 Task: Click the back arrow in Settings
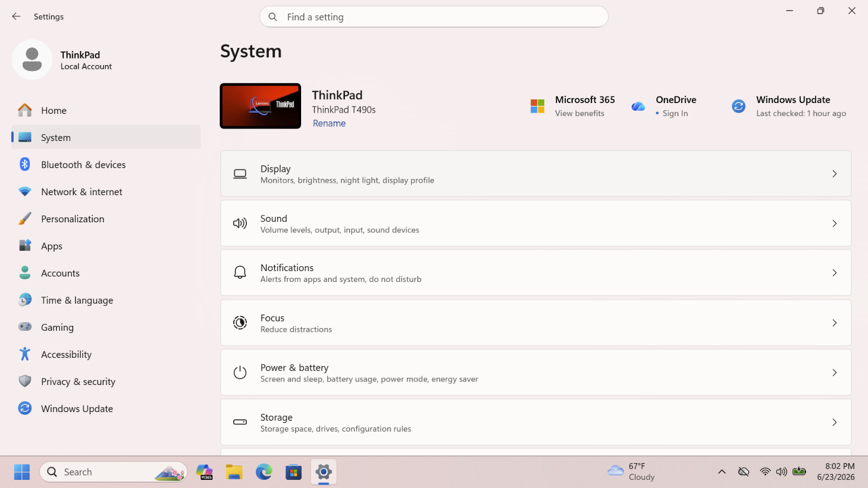16,16
